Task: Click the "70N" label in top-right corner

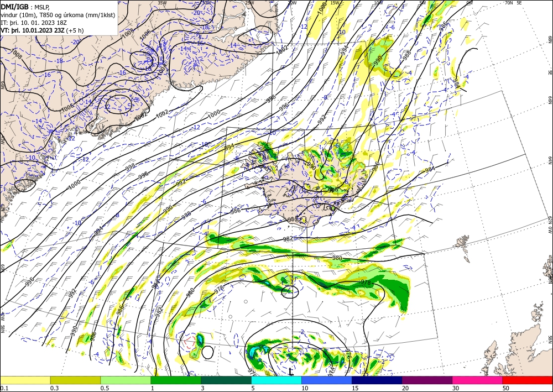Action: click(509, 3)
